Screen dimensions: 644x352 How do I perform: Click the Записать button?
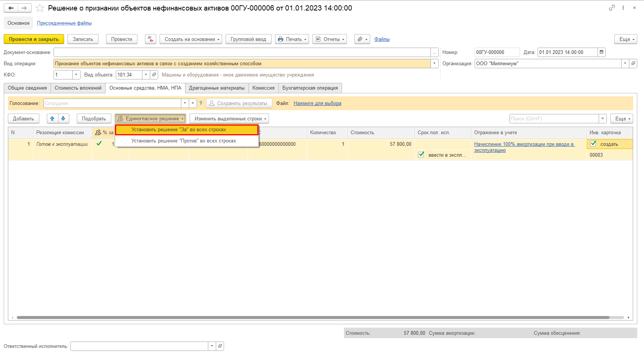pyautogui.click(x=83, y=39)
